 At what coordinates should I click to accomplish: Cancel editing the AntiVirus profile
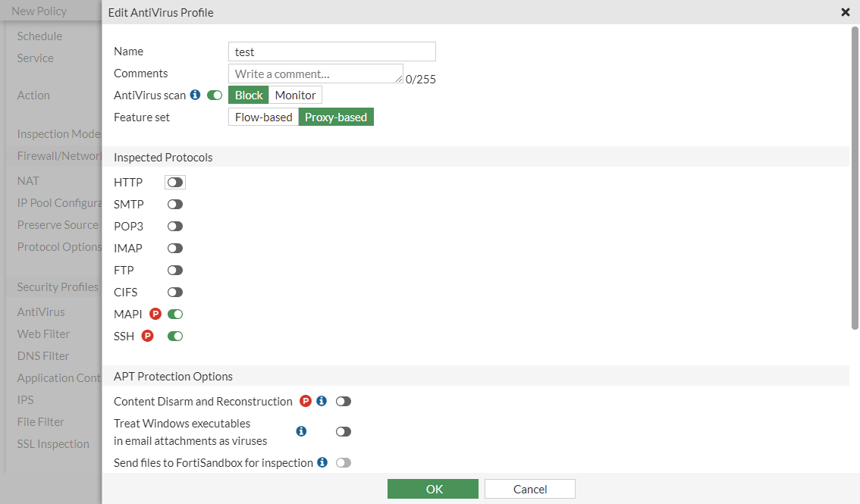[x=529, y=488]
